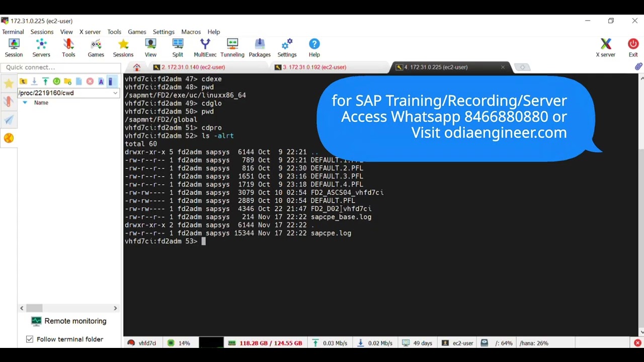Click the red Exit power icon
Screen dimensions: 644x362
tap(633, 48)
